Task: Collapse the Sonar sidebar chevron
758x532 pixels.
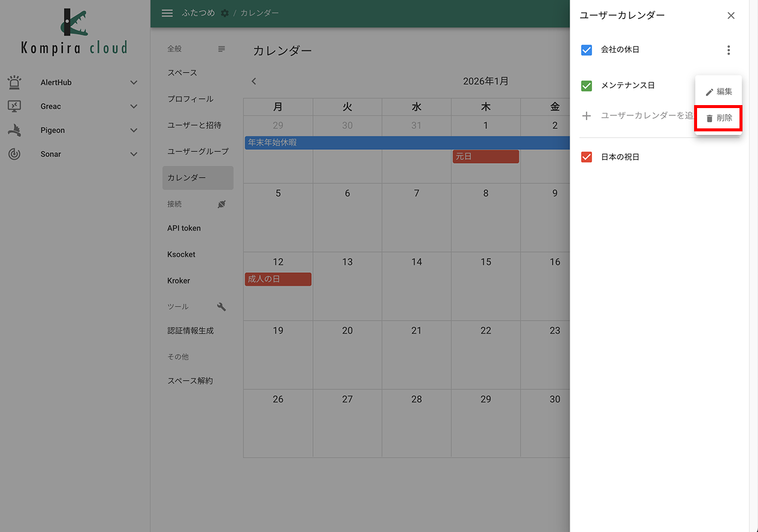Action: pyautogui.click(x=133, y=153)
